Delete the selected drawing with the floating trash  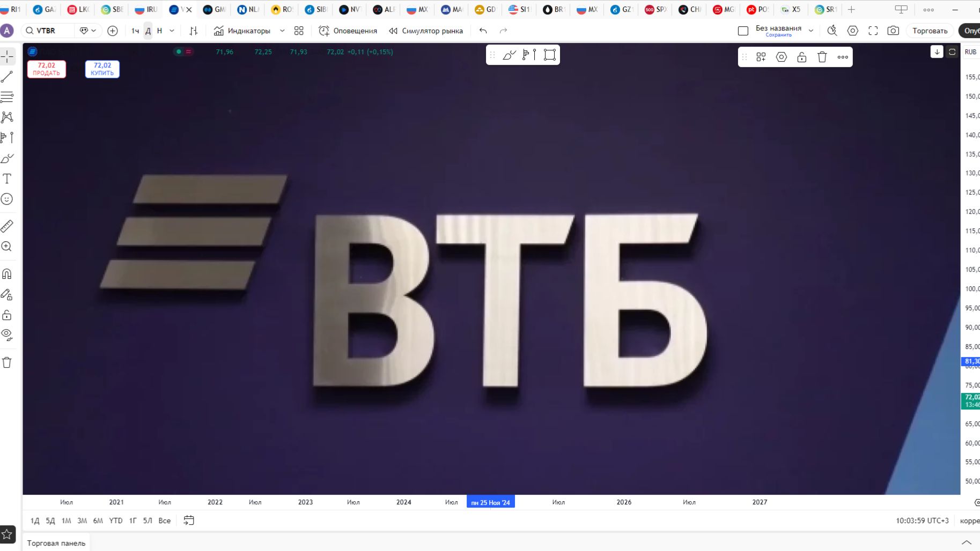822,57
